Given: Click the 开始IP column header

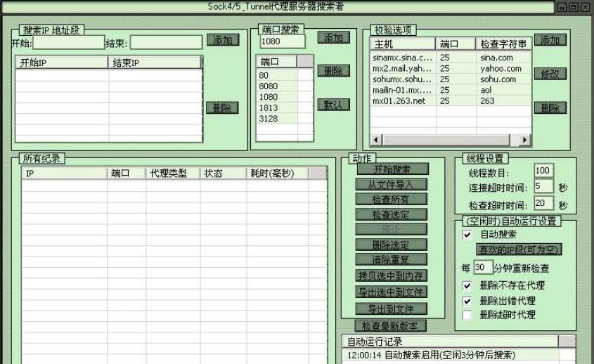Looking at the screenshot, I should pyautogui.click(x=62, y=63).
